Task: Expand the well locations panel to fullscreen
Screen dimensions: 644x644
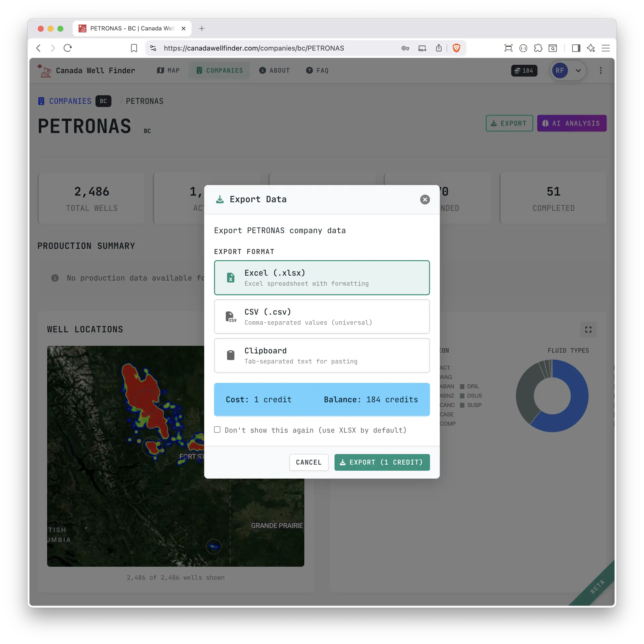Action: [x=588, y=329]
